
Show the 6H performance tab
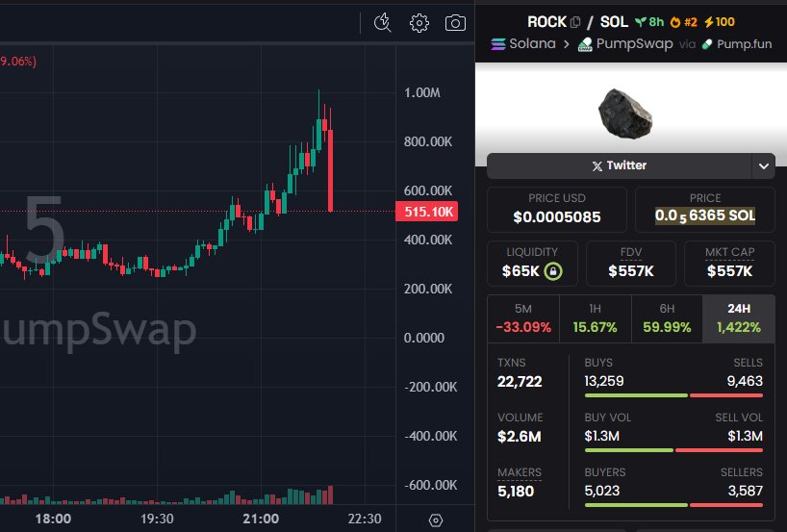coord(667,318)
